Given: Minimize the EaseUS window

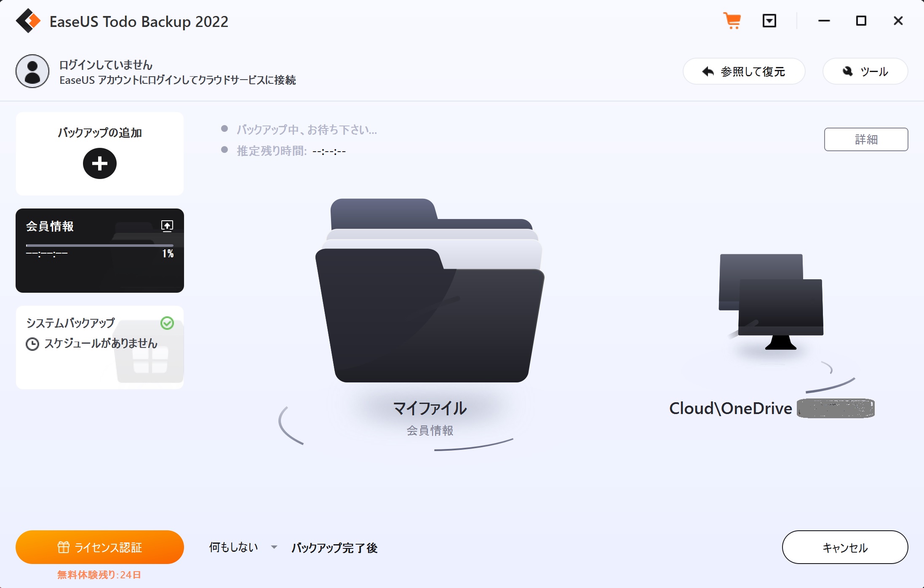Looking at the screenshot, I should 824,21.
